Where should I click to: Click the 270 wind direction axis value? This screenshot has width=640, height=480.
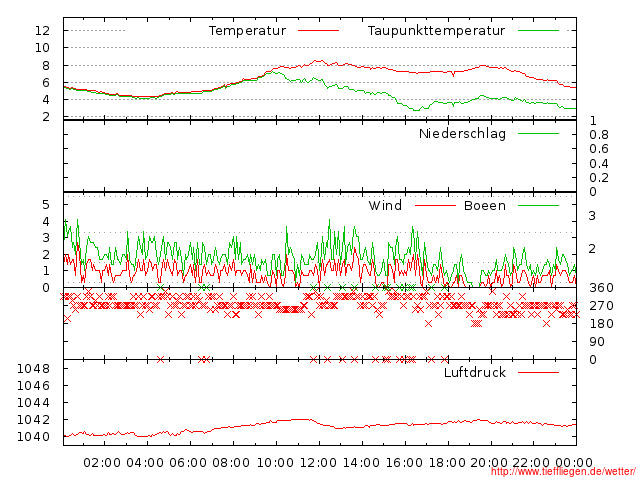coord(601,306)
